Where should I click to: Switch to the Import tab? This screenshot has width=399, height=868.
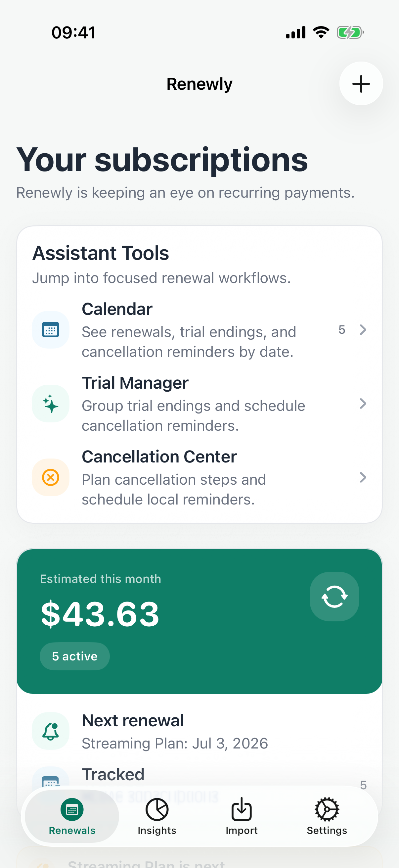(242, 816)
